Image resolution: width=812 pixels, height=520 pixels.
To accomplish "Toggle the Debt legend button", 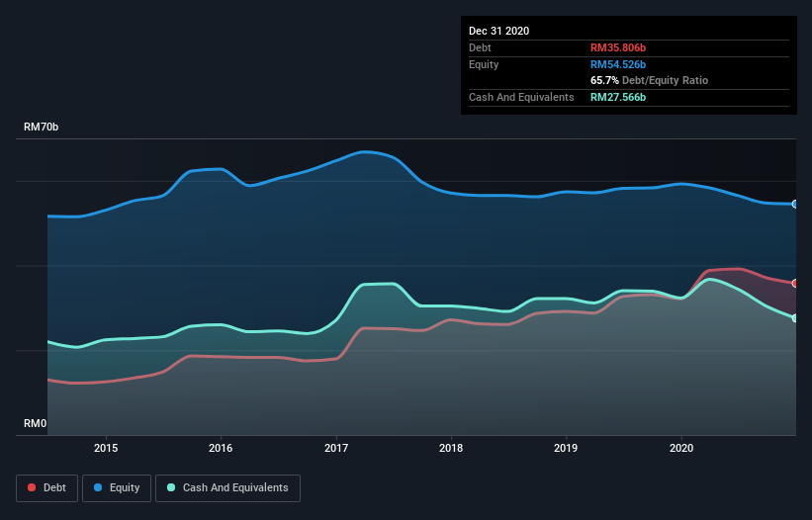I will click(47, 488).
